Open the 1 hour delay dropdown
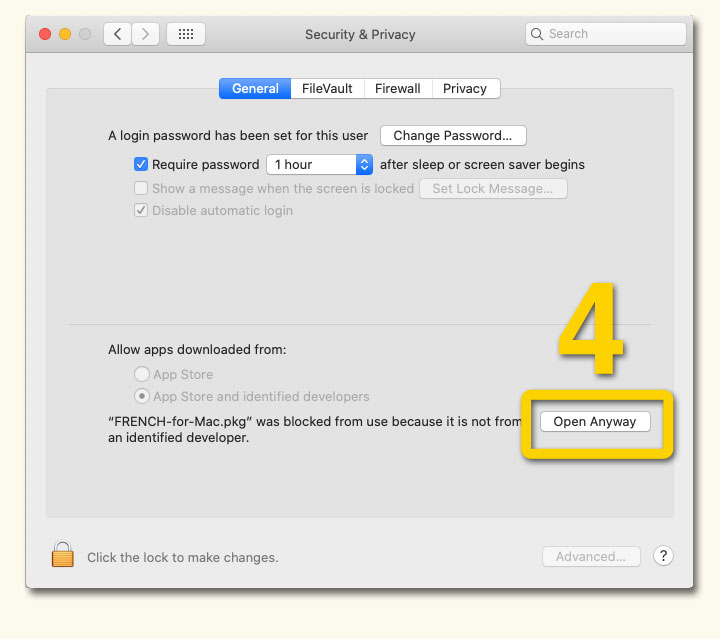The image size is (720, 639). 319,164
